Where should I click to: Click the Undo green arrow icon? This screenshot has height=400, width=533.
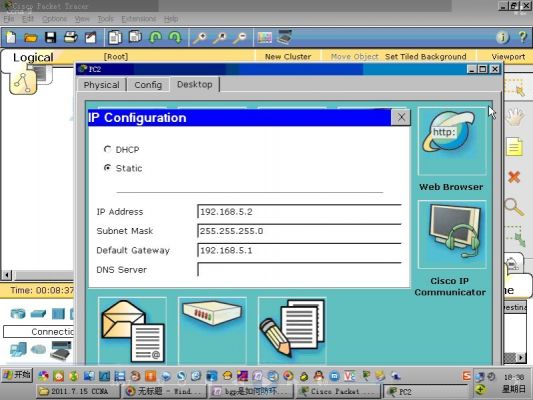(x=155, y=37)
